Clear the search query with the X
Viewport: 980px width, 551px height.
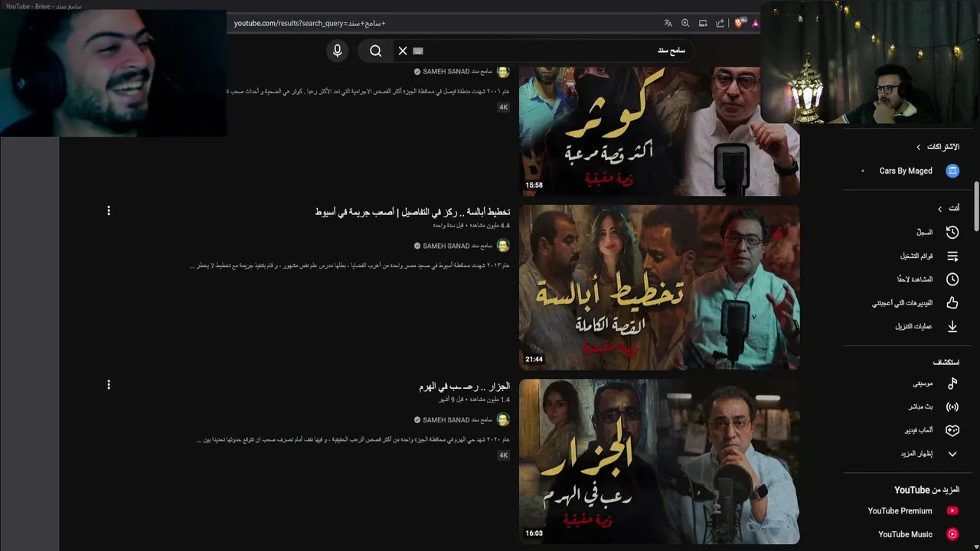[x=403, y=51]
